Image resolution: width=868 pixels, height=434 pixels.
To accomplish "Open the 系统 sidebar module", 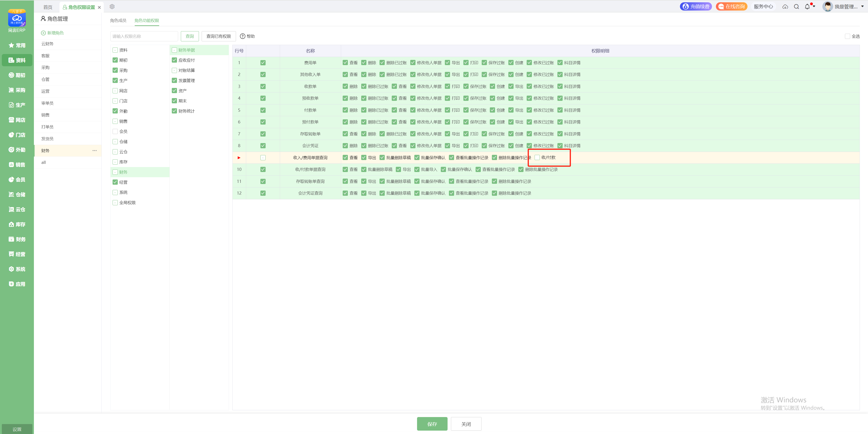I will pos(17,269).
